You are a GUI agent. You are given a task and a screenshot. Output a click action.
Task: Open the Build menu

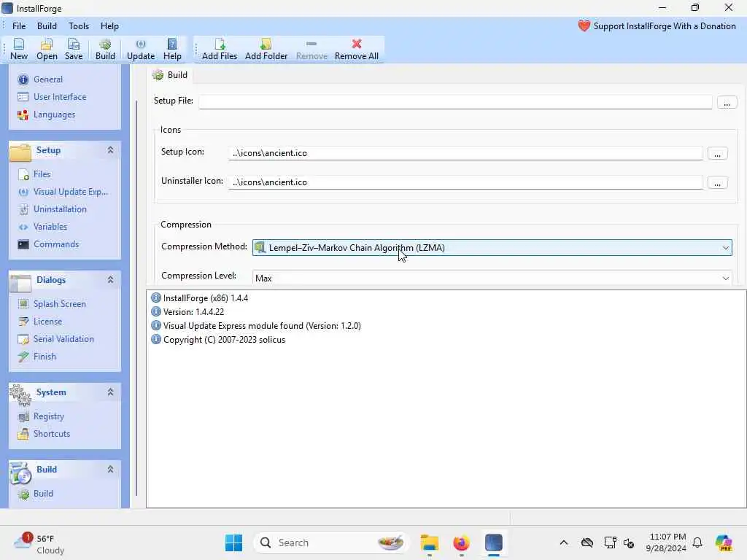47,26
